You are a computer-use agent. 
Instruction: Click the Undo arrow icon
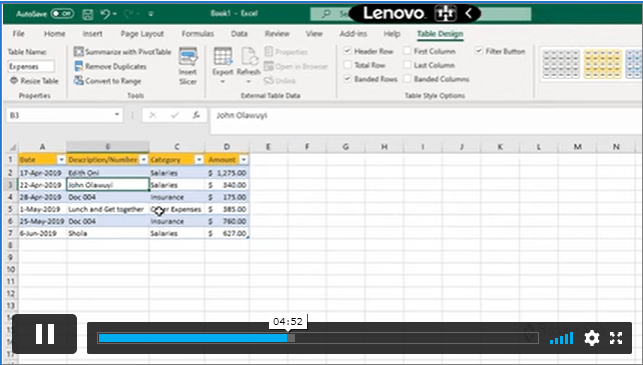105,14
